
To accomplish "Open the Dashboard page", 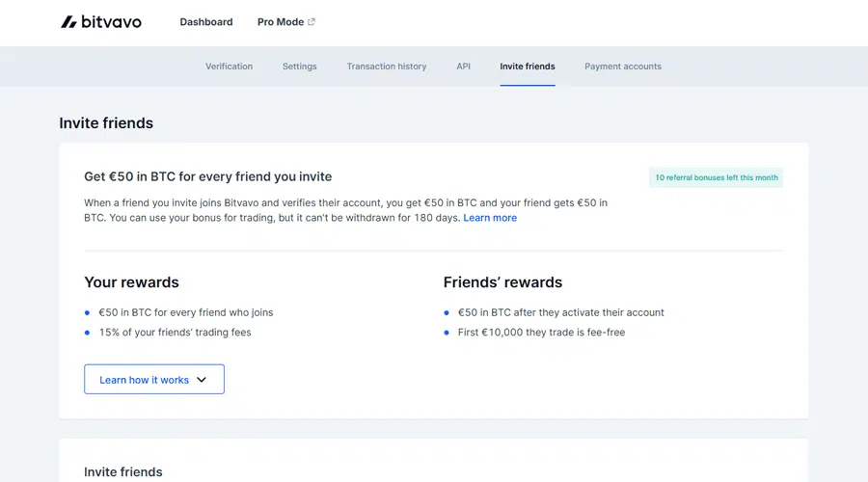I will pos(206,22).
